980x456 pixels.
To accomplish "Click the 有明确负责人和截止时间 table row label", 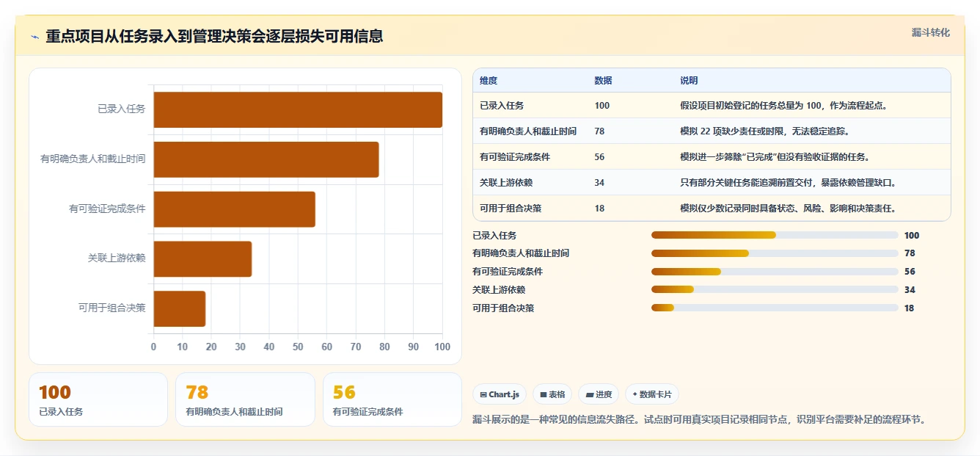I will pyautogui.click(x=528, y=131).
